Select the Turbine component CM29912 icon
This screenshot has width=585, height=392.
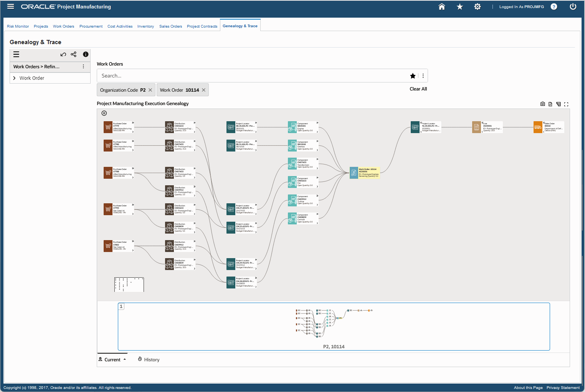click(x=292, y=200)
